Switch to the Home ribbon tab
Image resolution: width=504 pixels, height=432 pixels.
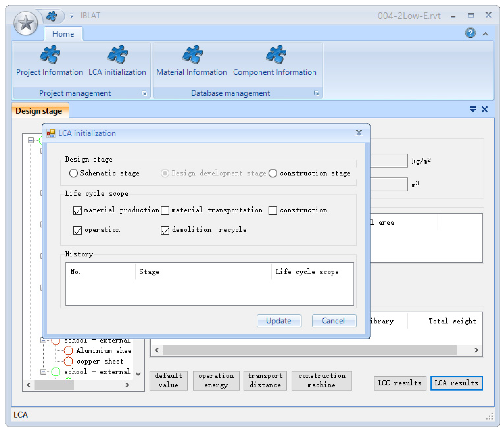63,34
